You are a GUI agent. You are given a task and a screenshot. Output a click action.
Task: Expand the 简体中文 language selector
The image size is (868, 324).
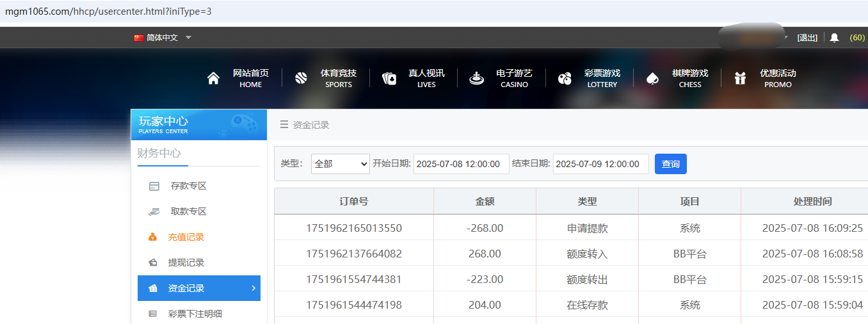(x=163, y=38)
